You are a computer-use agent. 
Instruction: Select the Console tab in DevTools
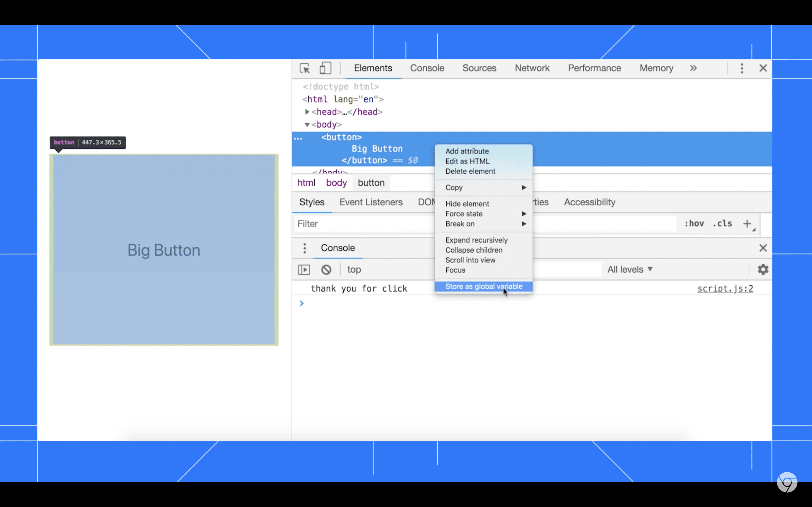pyautogui.click(x=427, y=68)
